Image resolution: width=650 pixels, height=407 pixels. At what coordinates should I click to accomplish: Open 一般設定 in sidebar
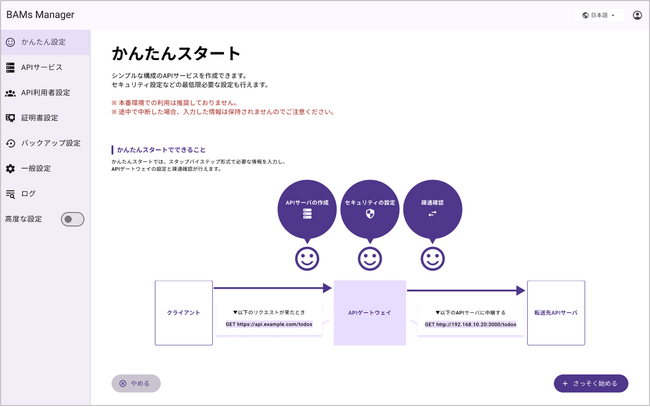tap(45, 169)
